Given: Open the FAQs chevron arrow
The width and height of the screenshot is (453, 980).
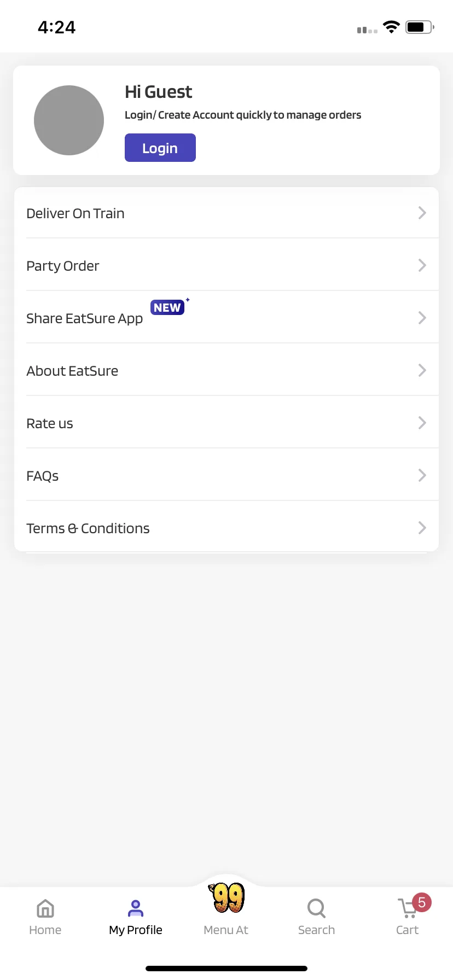Looking at the screenshot, I should (x=422, y=475).
